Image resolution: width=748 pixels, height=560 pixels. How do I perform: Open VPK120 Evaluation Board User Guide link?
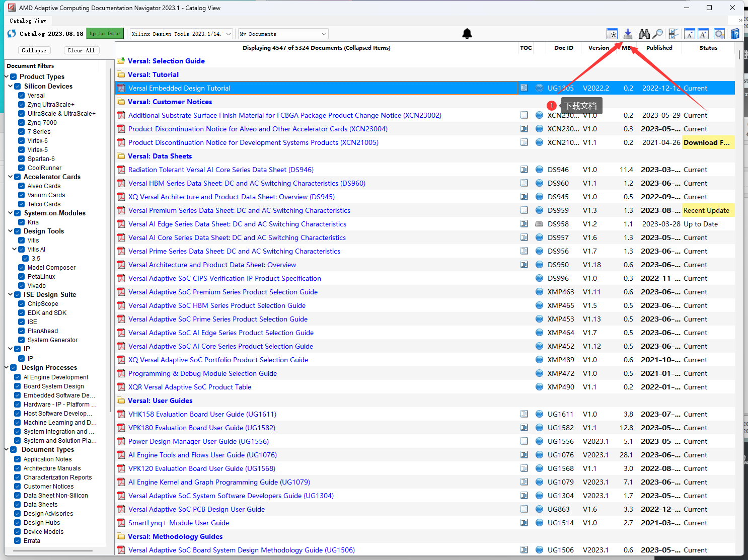click(x=202, y=468)
